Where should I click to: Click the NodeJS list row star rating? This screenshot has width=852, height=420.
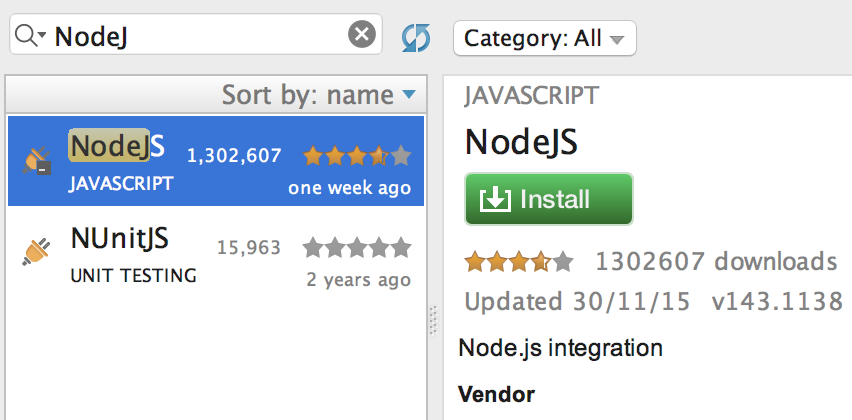[x=357, y=156]
